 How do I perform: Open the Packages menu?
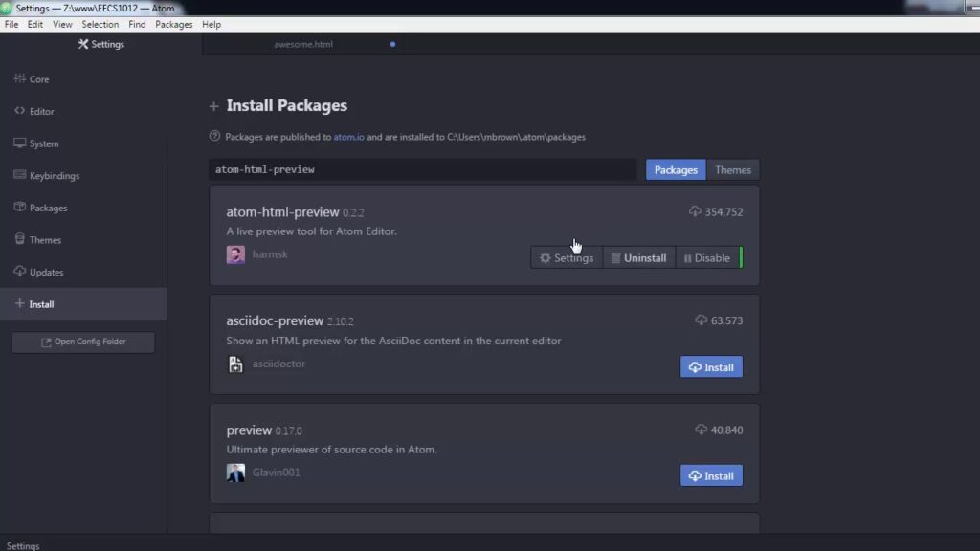pos(173,24)
